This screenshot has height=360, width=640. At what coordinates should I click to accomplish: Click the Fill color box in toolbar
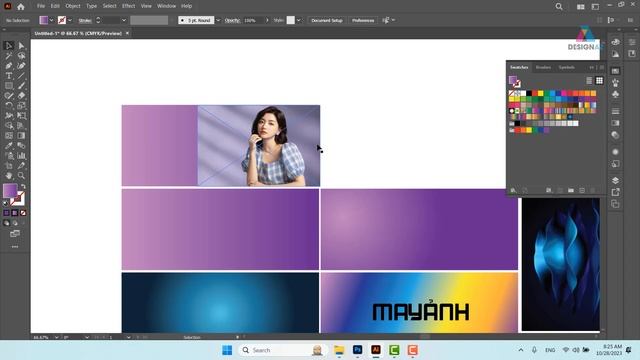coord(10,191)
